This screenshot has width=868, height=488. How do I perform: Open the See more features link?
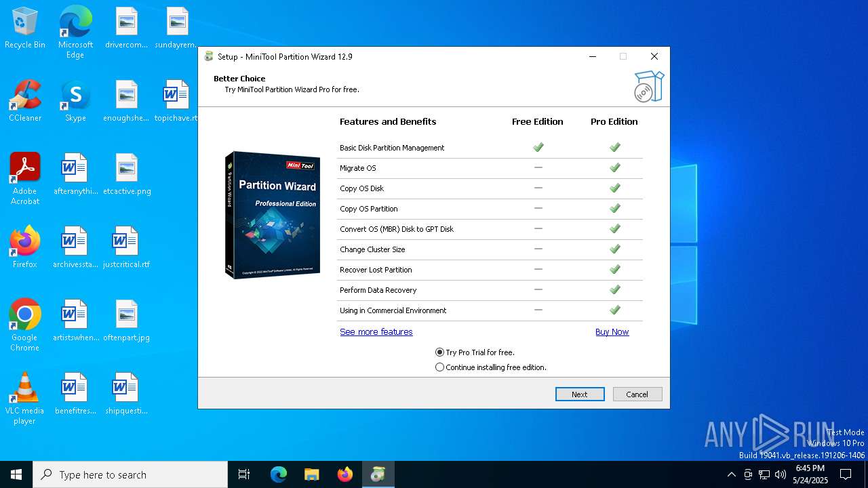376,332
